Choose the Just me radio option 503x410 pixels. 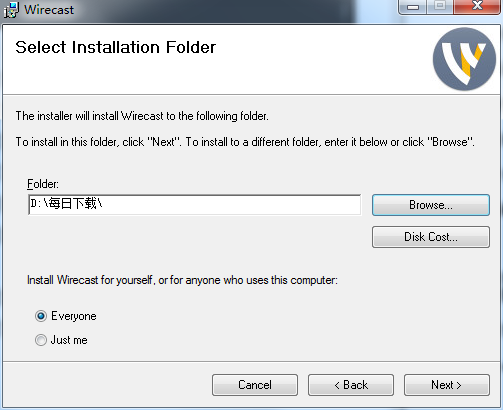pos(41,340)
